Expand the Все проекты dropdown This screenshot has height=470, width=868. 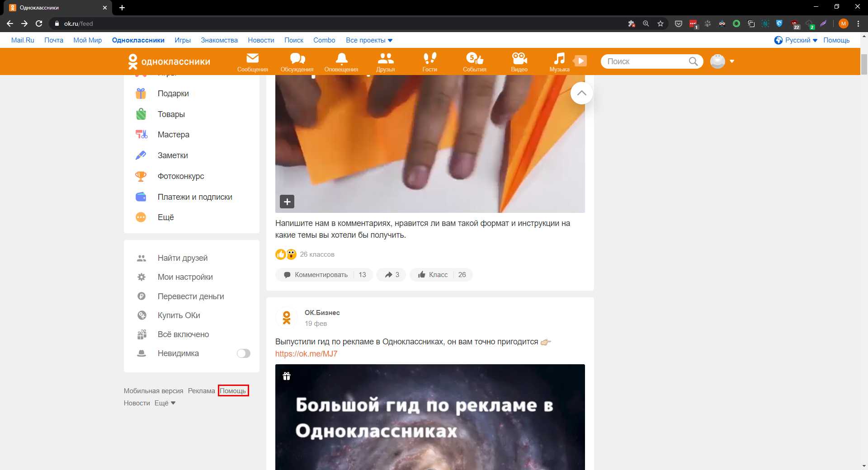click(369, 40)
